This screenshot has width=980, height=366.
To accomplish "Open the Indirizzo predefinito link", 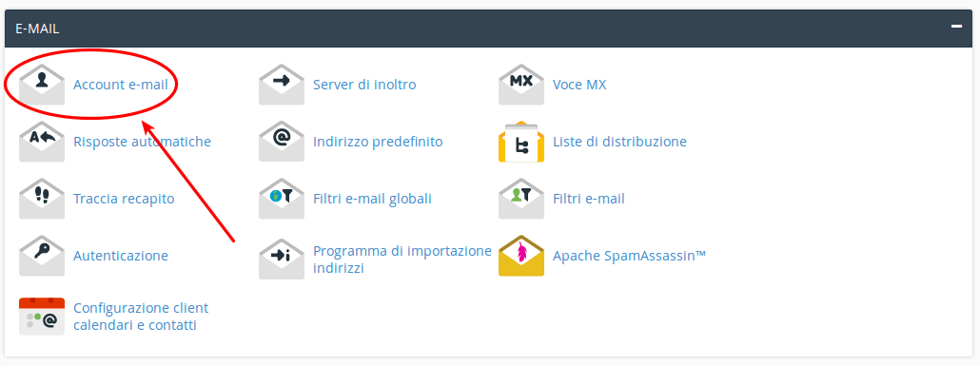I will click(378, 142).
